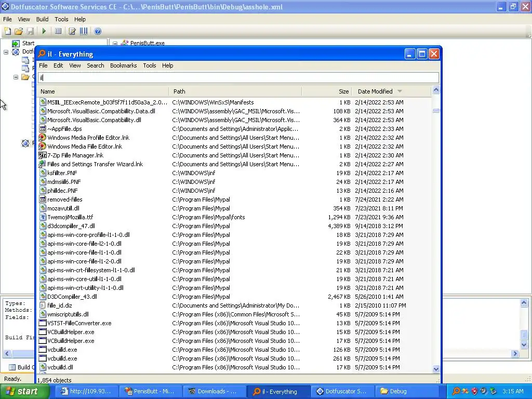
Task: Select Windows Media Profile Editor.lnk icon
Action: (43, 138)
